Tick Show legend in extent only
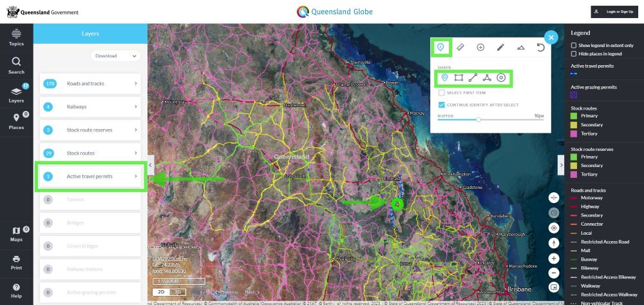Image resolution: width=644 pixels, height=305 pixels. tap(574, 46)
